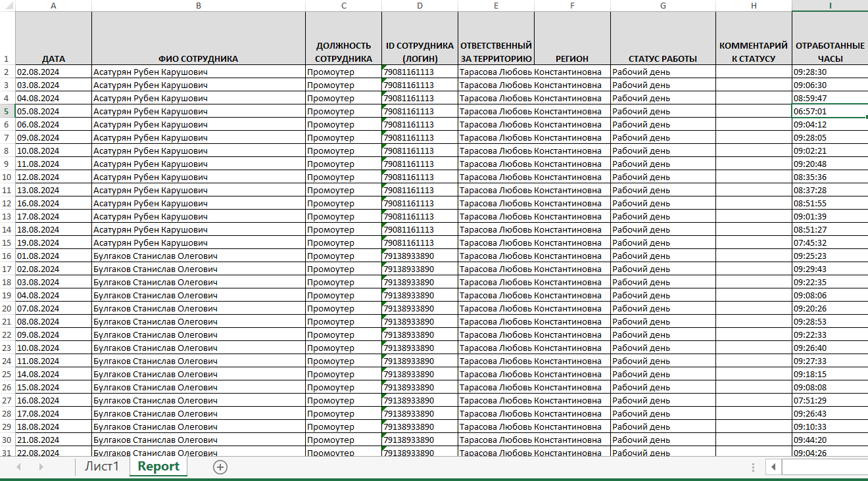Click the date cell 01.08.2024
Viewport: 868px width, 481px height.
53,256
